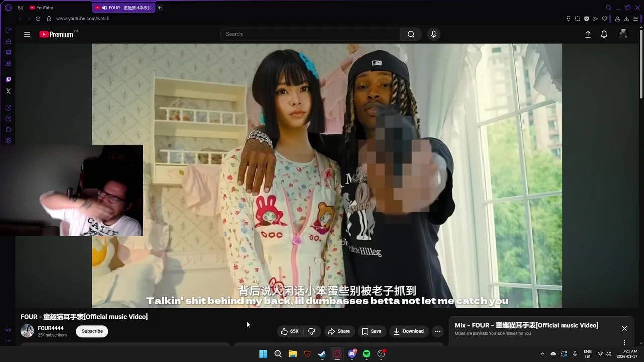
Task: Submit search with magnifier button
Action: (411, 34)
